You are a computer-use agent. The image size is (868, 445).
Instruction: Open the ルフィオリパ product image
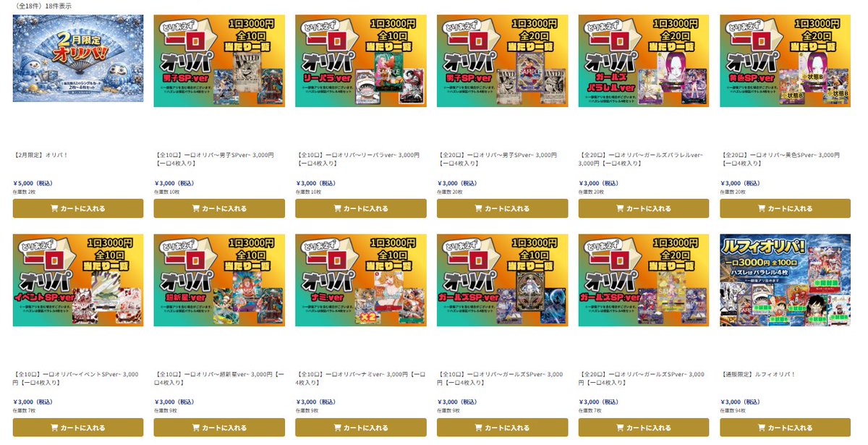point(785,280)
